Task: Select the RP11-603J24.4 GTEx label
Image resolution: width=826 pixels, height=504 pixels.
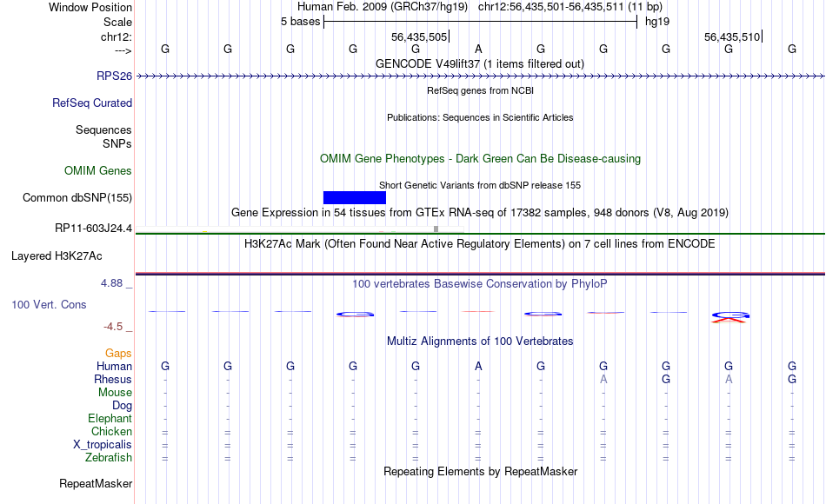Action: point(93,228)
